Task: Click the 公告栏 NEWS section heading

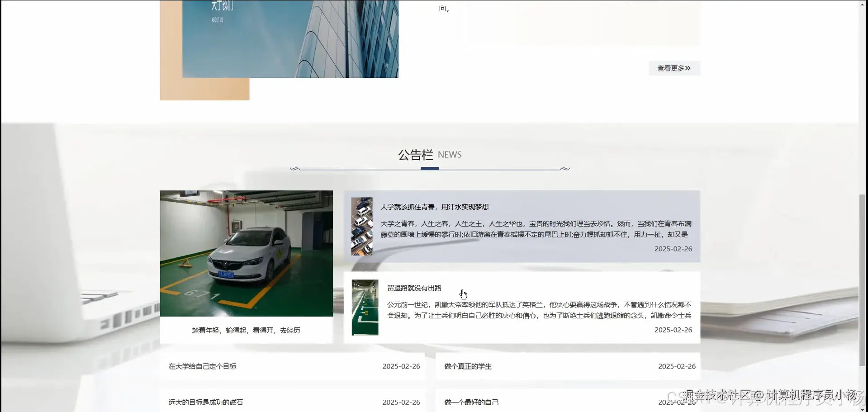Action: 429,154
